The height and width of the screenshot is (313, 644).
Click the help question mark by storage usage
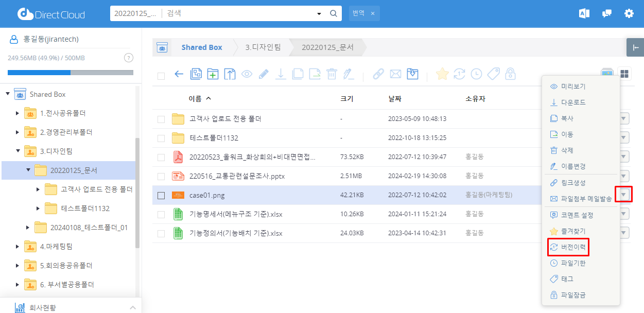[129, 58]
